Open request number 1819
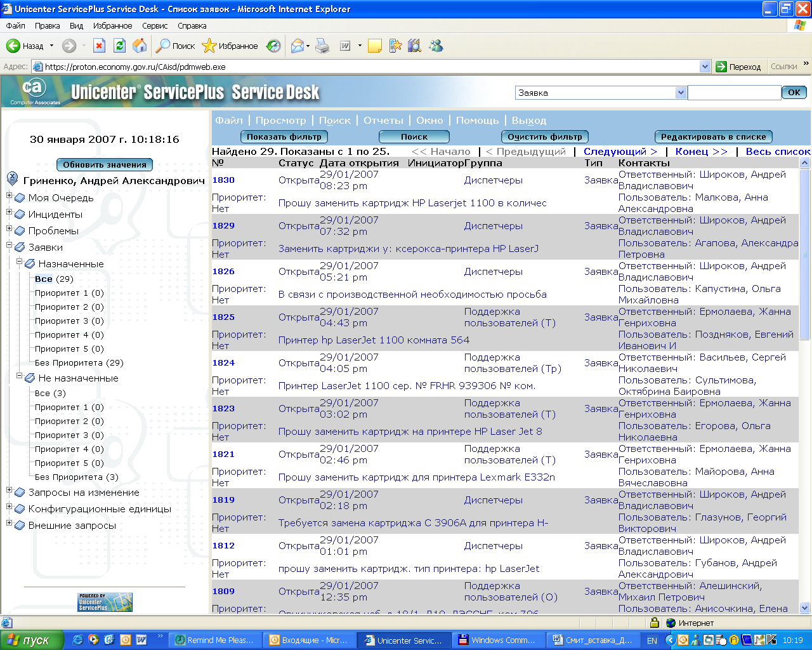The height and width of the screenshot is (650, 812). pos(223,500)
